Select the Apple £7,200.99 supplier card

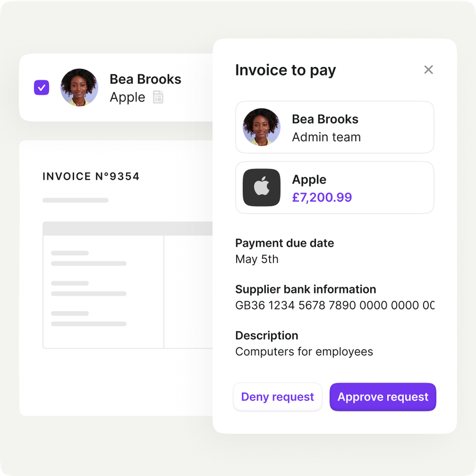[x=335, y=187]
